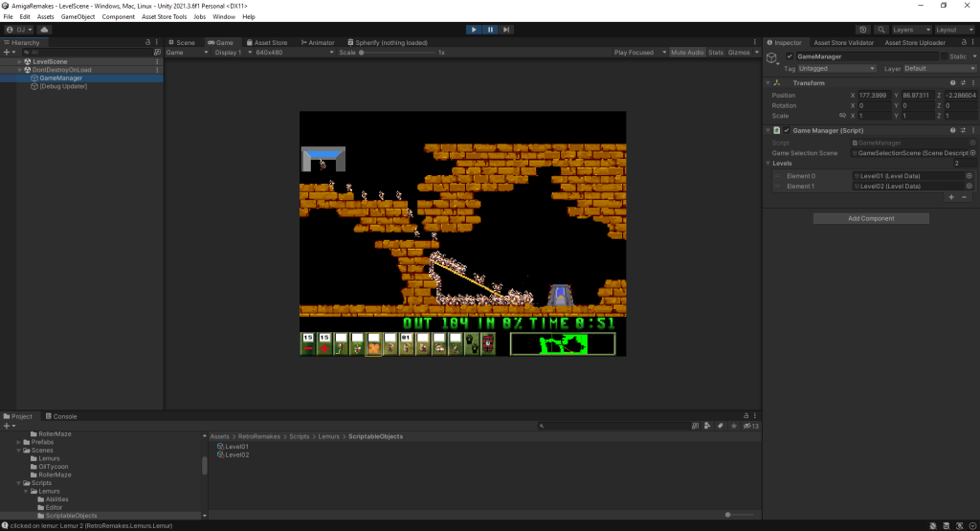Screen dimensions: 980x531
Task: Switch to the Scene tab
Action: pos(182,42)
